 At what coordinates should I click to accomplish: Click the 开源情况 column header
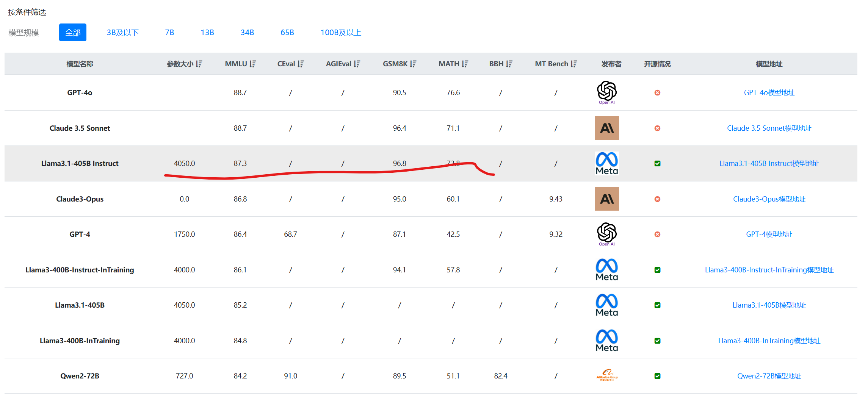[657, 64]
